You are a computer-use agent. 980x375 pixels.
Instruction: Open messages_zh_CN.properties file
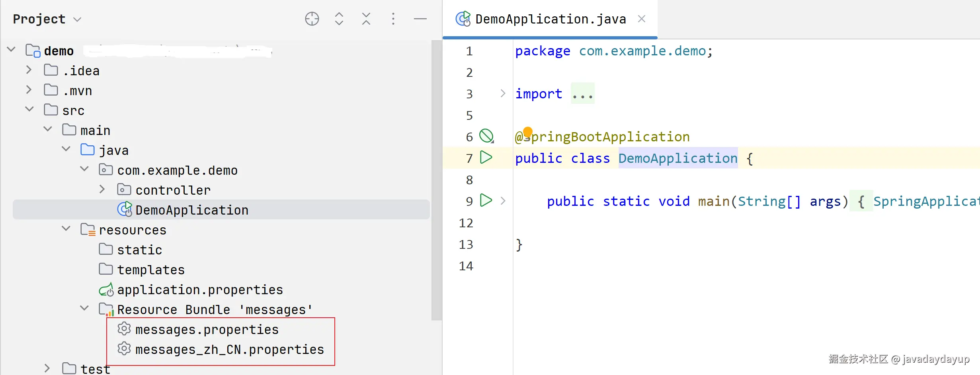230,350
